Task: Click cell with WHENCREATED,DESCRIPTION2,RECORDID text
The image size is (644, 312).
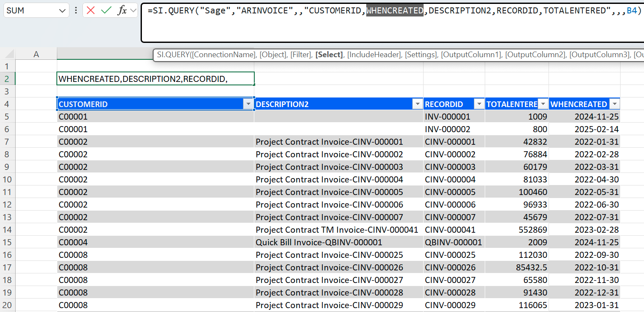Action: tap(155, 79)
